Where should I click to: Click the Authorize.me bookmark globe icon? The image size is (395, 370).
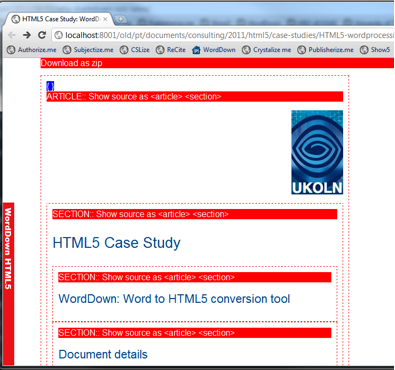pyautogui.click(x=11, y=50)
